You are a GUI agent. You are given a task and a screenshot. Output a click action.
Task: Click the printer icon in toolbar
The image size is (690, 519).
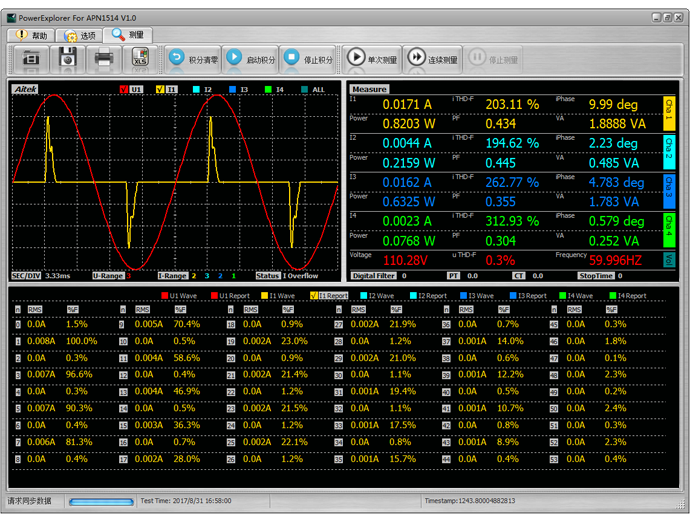[x=104, y=59]
